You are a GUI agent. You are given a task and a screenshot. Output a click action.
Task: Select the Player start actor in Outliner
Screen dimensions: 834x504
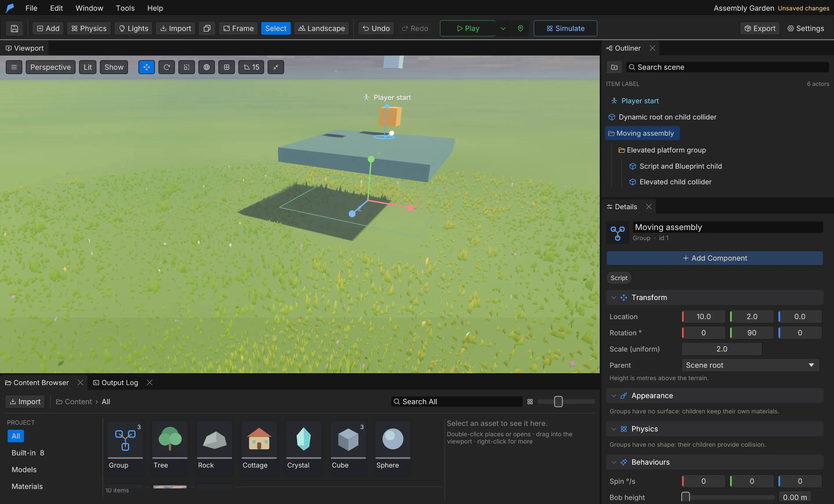pos(640,101)
